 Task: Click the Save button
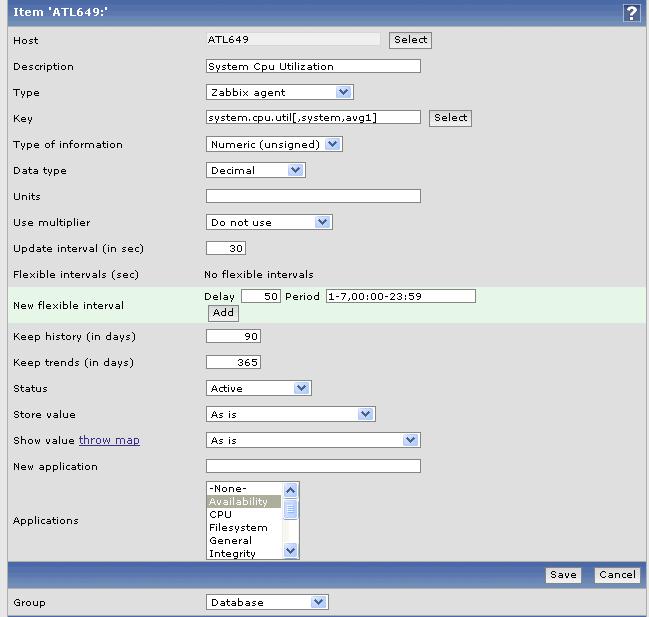tap(563, 575)
